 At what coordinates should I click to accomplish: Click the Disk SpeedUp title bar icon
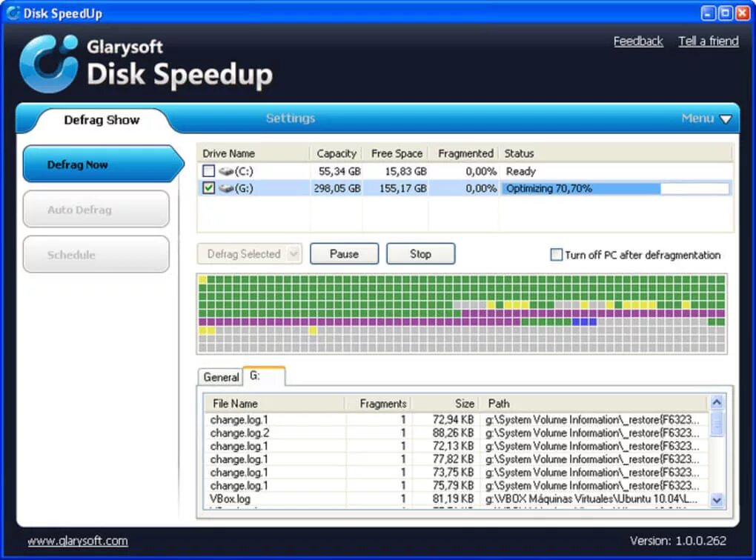pos(13,13)
